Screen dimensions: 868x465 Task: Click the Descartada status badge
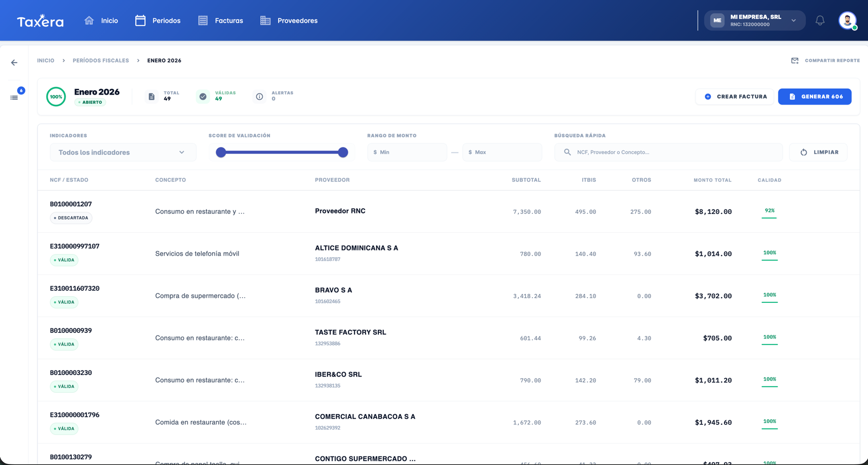coord(71,218)
